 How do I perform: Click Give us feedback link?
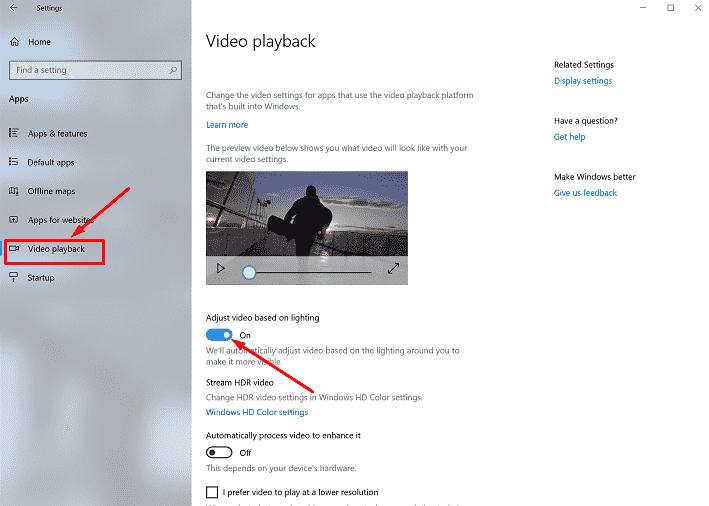(585, 193)
